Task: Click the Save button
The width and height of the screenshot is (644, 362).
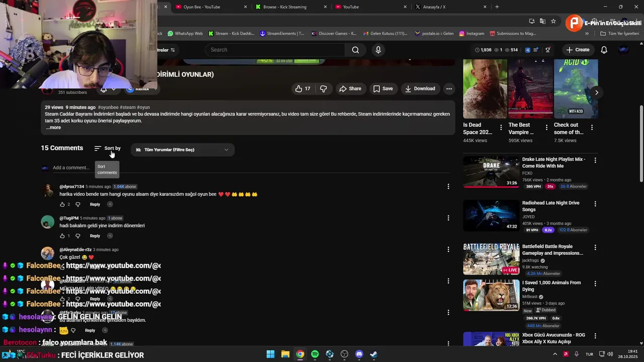Action: tap(383, 88)
